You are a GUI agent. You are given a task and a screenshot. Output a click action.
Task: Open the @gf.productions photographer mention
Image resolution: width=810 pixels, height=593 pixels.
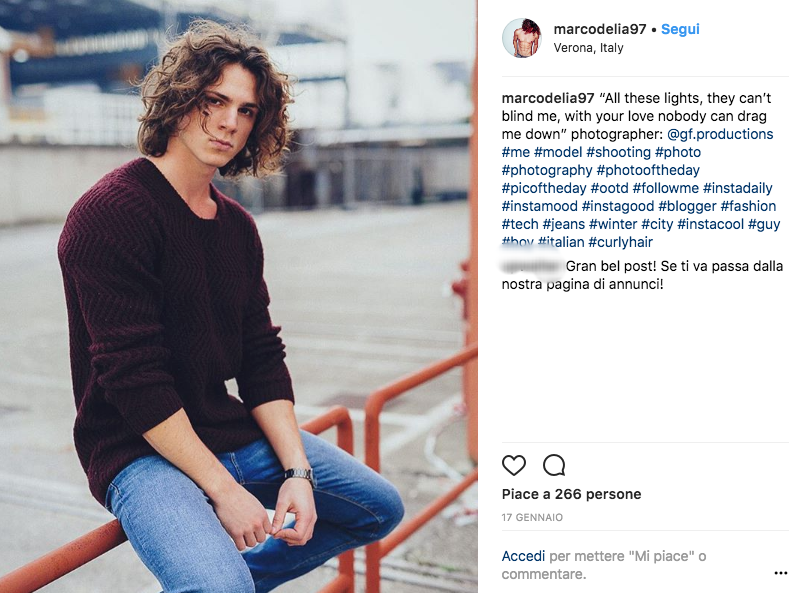point(720,134)
